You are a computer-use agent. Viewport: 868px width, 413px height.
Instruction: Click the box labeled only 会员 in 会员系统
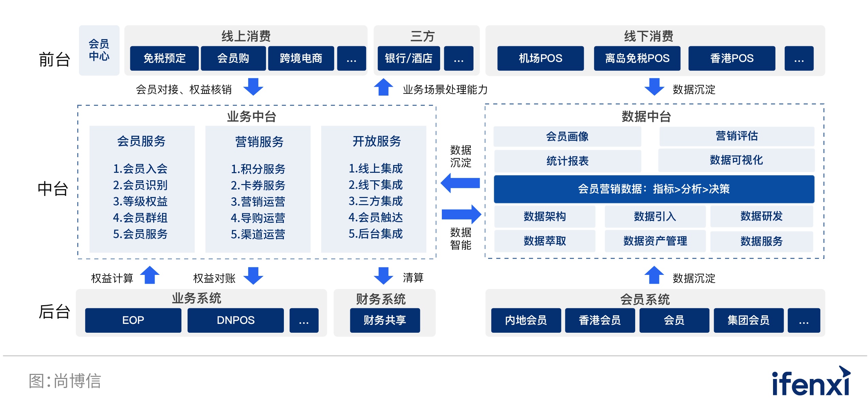(x=674, y=320)
